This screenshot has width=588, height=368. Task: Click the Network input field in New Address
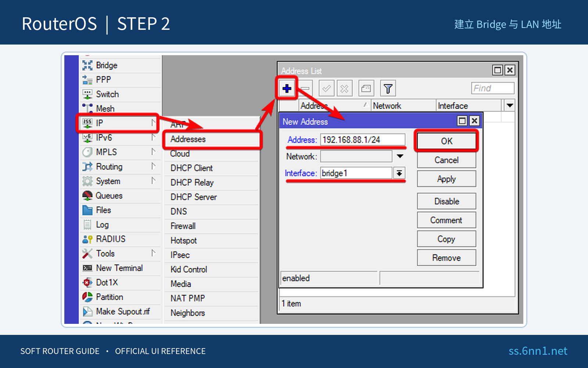(x=356, y=156)
